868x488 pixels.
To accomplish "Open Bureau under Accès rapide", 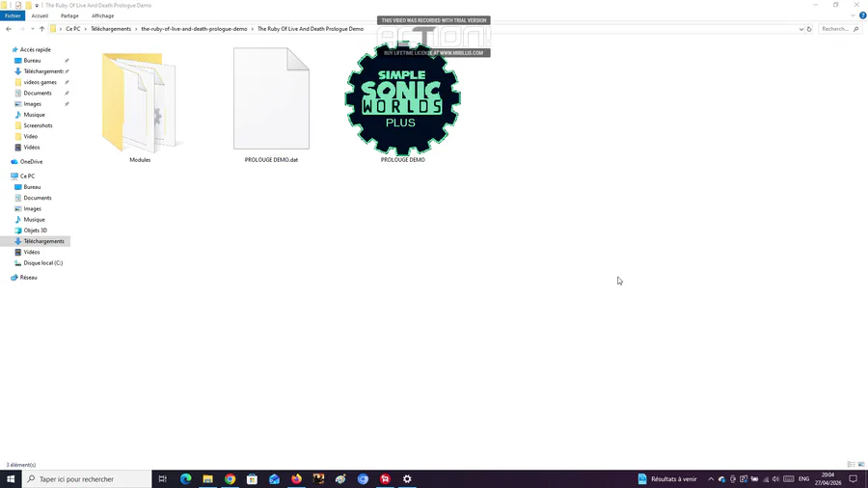I will [x=32, y=61].
